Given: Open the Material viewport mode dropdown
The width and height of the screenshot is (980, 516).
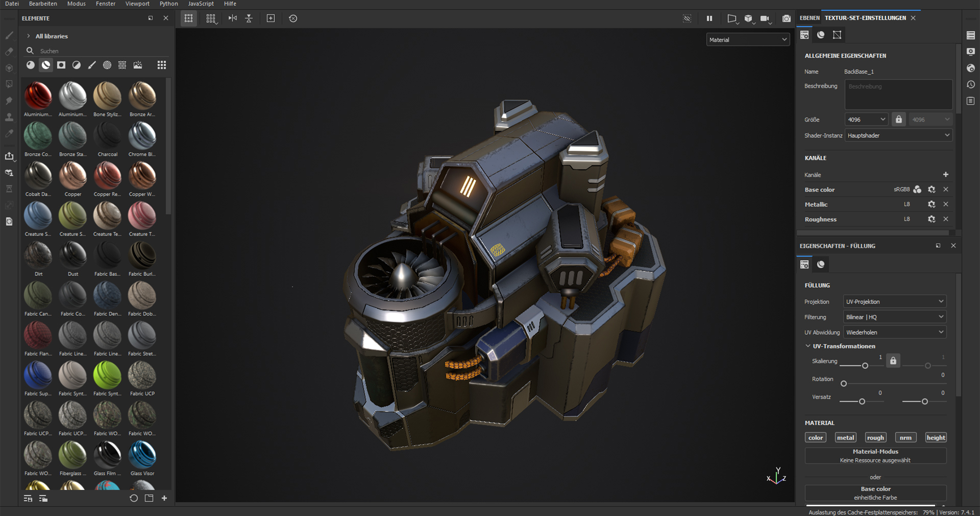Looking at the screenshot, I should (x=748, y=40).
